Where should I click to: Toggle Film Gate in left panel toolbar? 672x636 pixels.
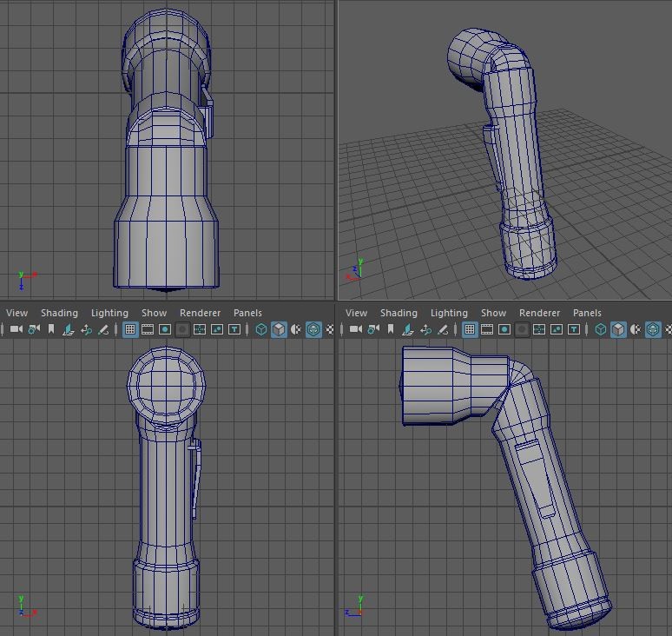coord(148,329)
